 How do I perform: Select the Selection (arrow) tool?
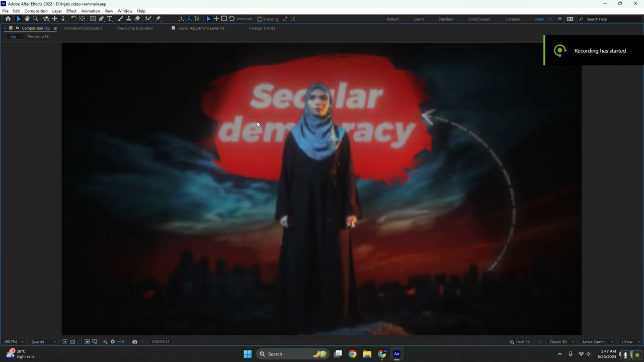pyautogui.click(x=19, y=19)
